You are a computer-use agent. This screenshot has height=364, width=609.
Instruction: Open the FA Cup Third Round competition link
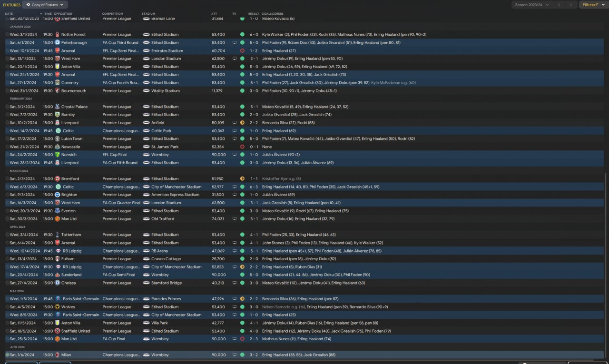[120, 43]
